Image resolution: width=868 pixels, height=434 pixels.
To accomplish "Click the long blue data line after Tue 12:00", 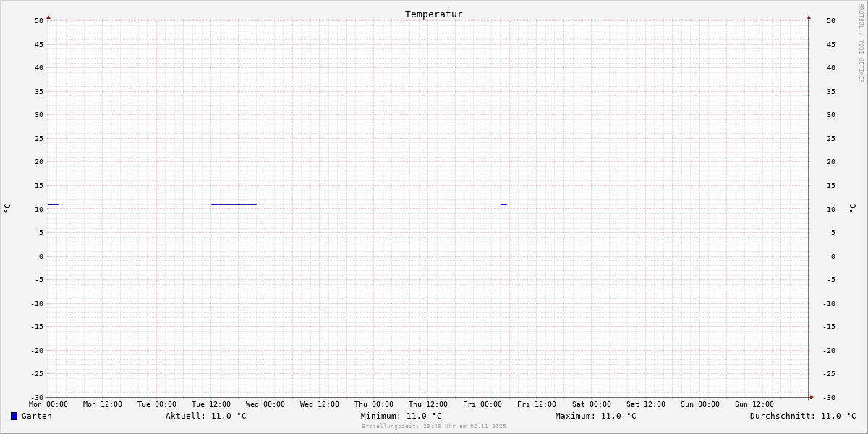I will coord(234,204).
